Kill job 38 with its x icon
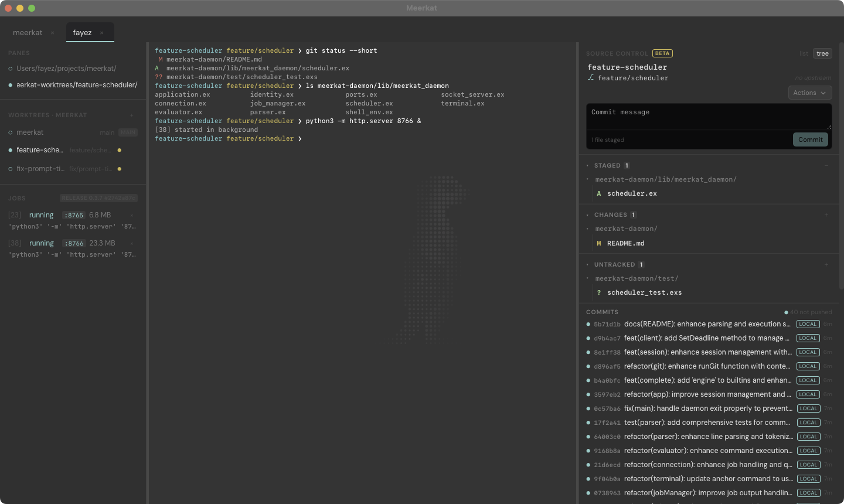The image size is (844, 504). point(132,244)
